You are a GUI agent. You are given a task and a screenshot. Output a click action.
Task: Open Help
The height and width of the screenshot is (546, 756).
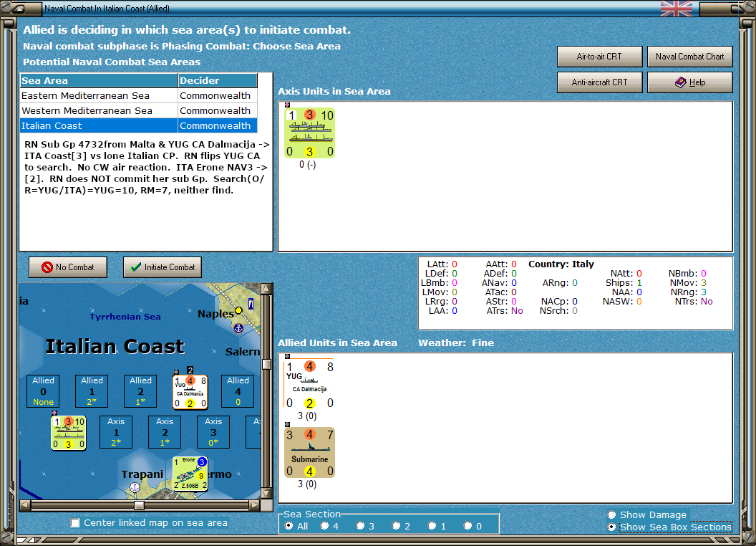click(689, 82)
